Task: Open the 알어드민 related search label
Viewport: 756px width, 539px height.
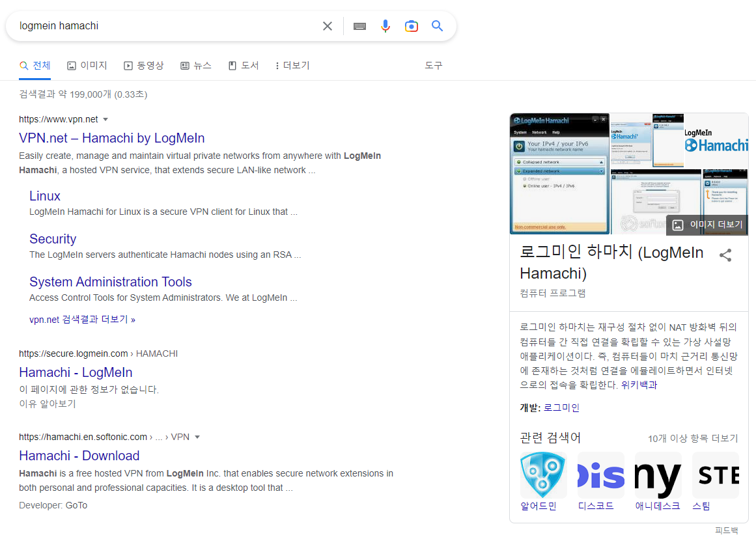Action: [x=539, y=506]
